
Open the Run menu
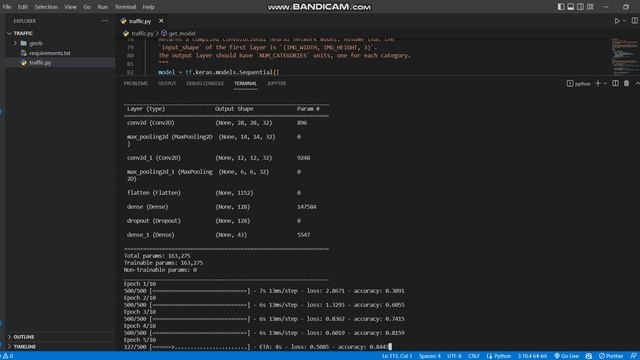pos(102,7)
